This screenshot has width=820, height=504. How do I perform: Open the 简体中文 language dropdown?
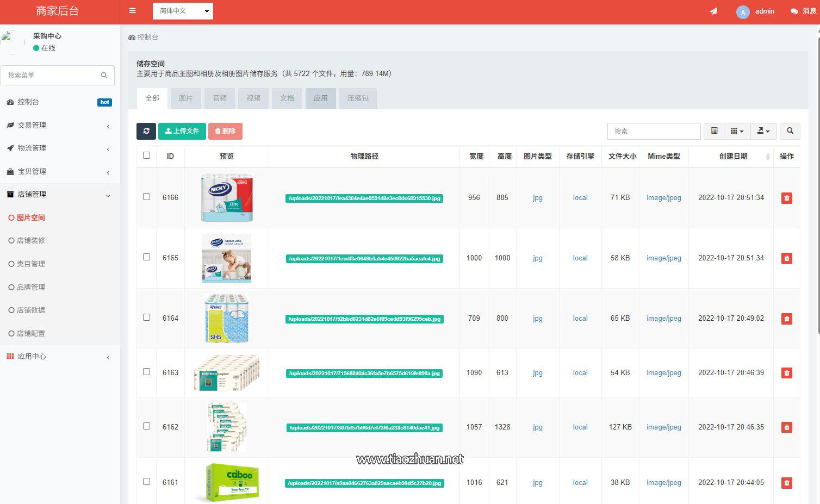183,11
